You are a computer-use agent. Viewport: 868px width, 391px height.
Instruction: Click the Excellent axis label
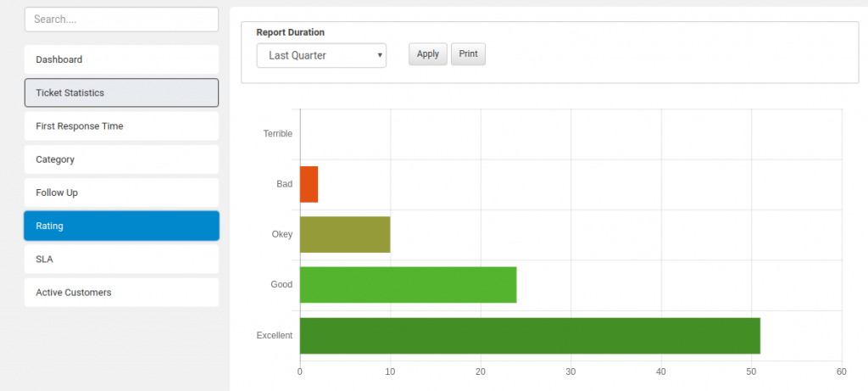(274, 335)
